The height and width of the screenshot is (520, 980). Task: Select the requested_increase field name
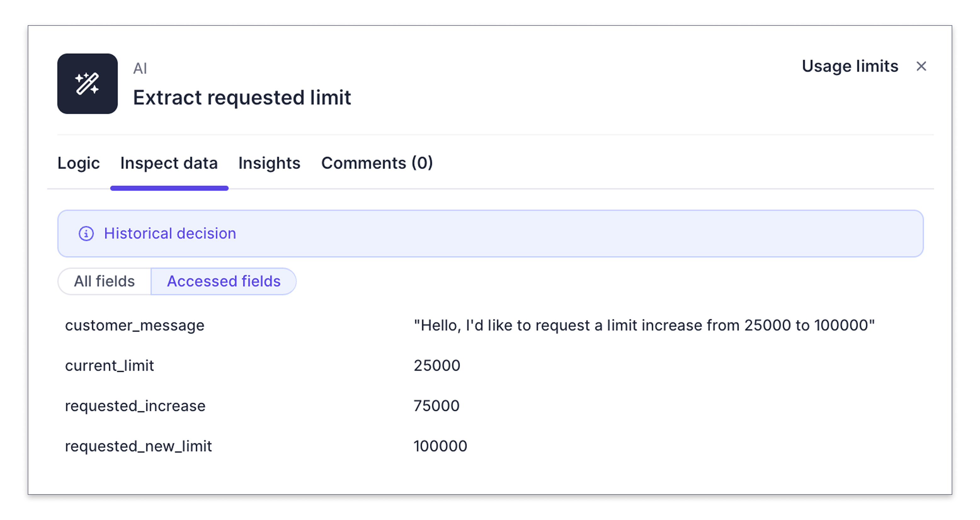135,406
